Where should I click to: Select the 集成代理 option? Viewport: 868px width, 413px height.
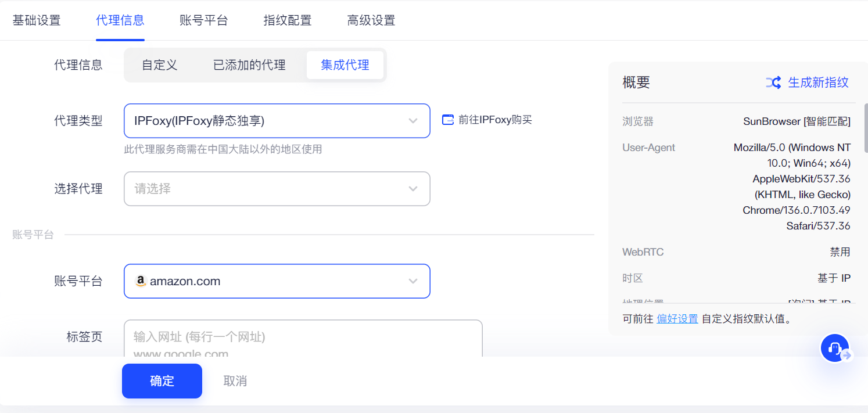click(346, 64)
